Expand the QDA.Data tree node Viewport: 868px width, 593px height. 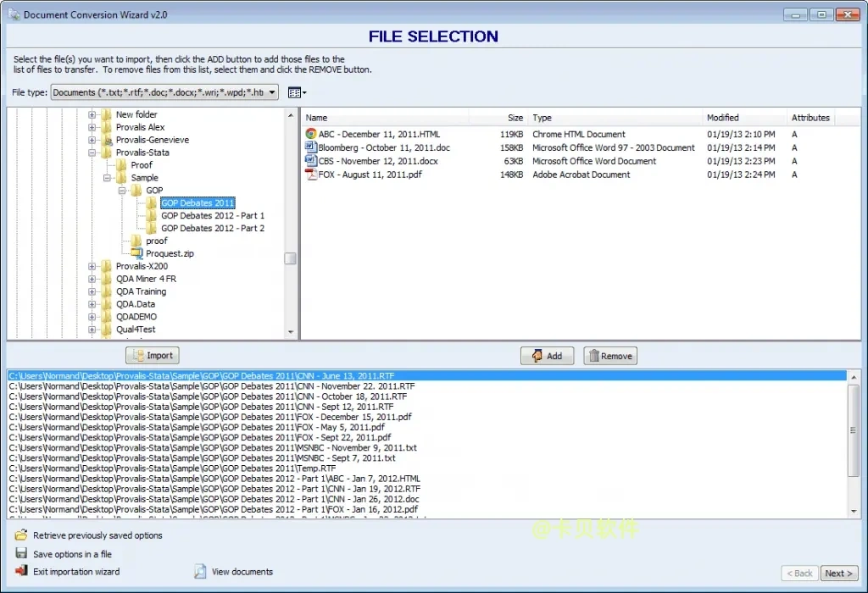click(92, 304)
